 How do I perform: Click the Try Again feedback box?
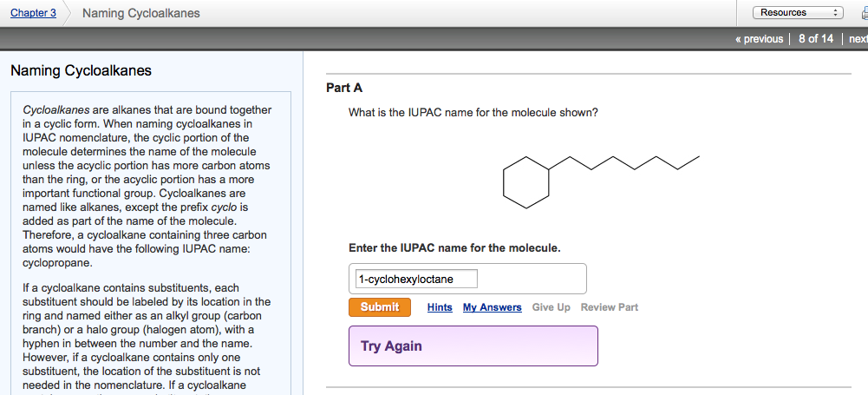click(x=473, y=346)
